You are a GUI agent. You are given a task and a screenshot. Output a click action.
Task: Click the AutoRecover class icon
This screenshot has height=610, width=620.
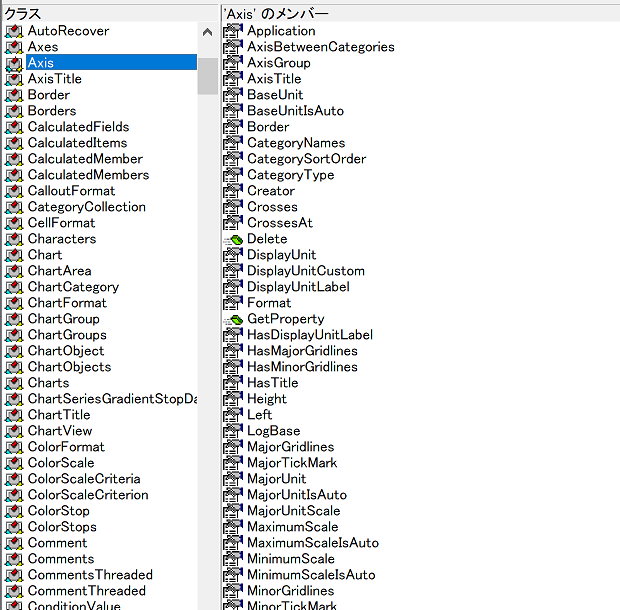pos(14,31)
